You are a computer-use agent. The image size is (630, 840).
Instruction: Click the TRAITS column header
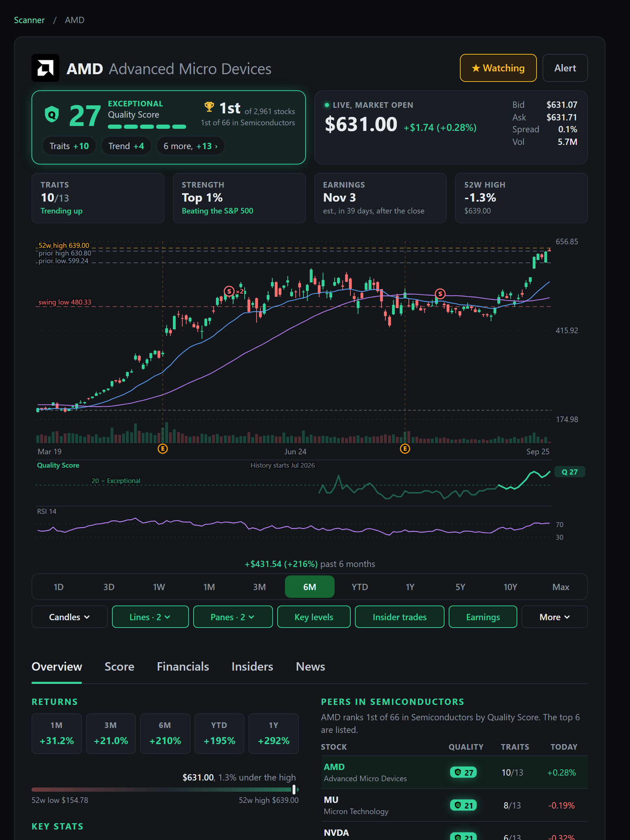tap(514, 747)
